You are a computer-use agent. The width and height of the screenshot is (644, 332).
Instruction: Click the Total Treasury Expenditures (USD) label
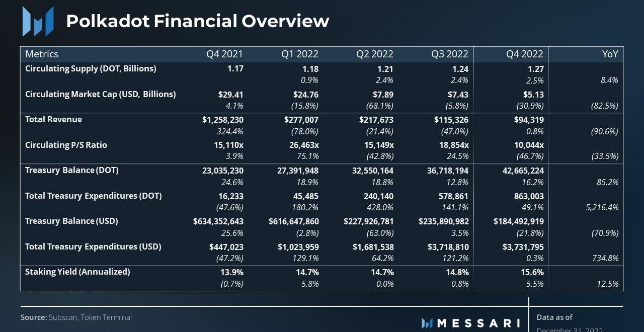(x=93, y=246)
